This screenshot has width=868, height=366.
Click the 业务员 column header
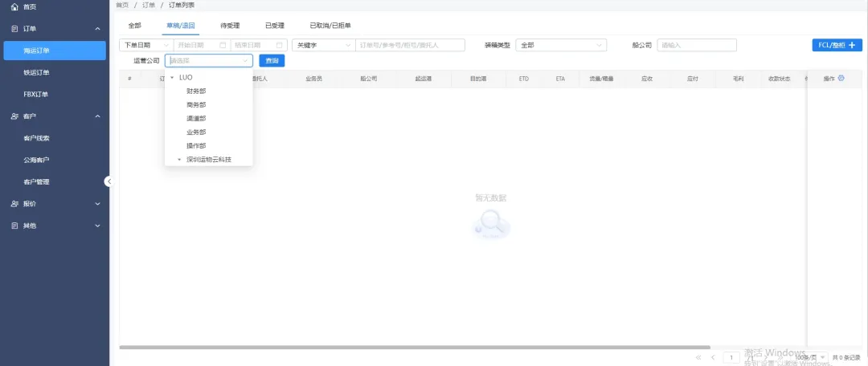[314, 79]
